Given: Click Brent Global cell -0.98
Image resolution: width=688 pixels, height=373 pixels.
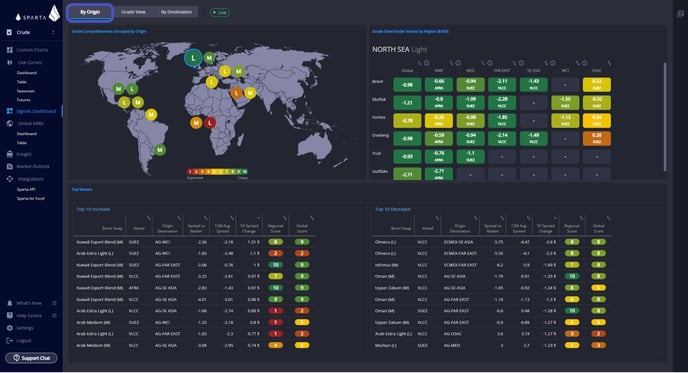Looking at the screenshot, I should coord(407,85).
